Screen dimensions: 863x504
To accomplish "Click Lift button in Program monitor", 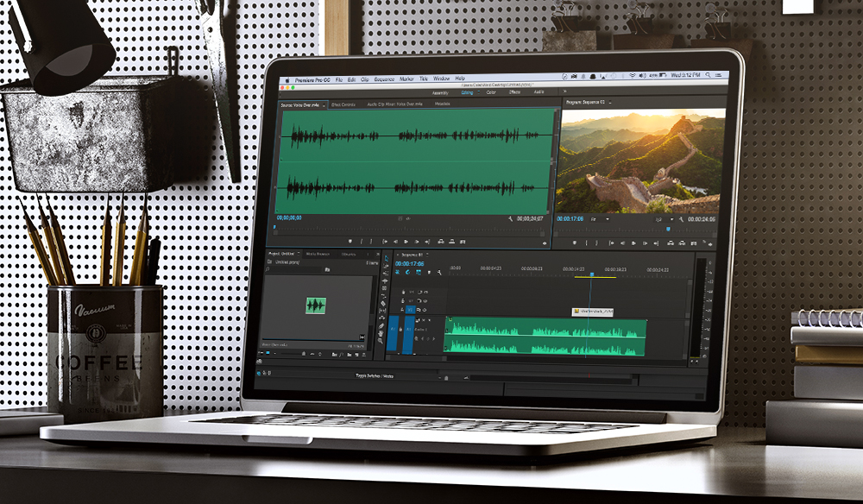I will tap(671, 243).
